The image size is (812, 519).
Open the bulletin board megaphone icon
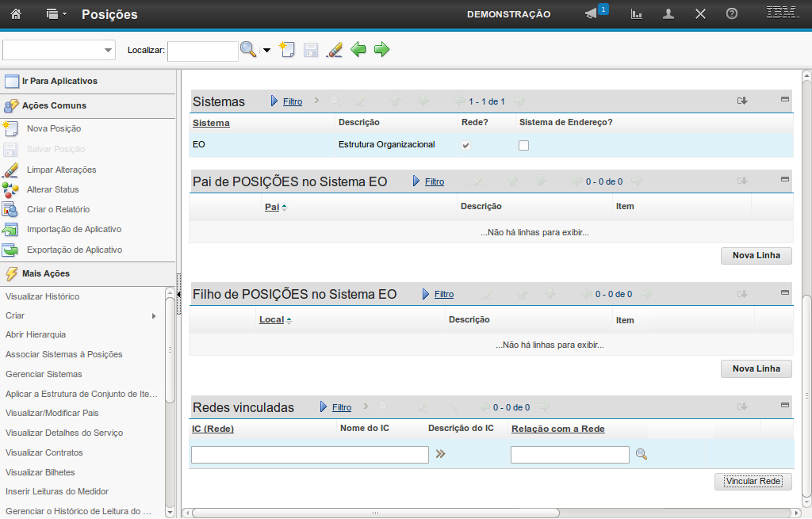(591, 14)
